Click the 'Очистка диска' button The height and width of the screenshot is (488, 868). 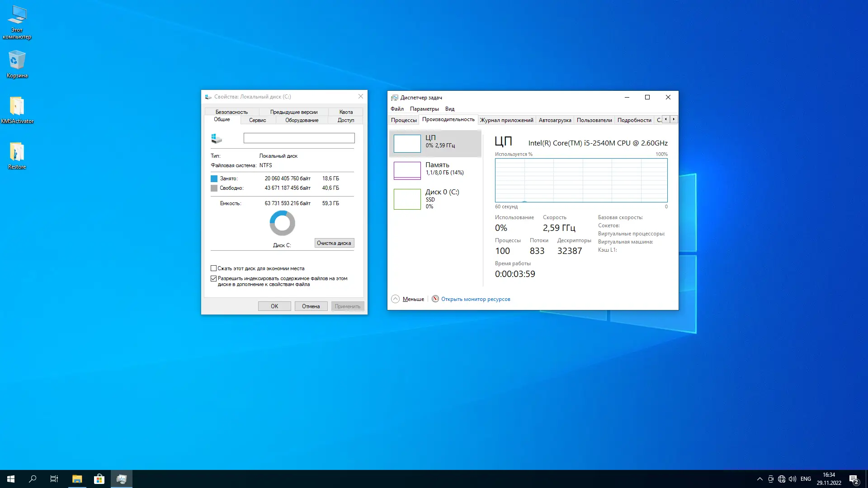click(334, 243)
